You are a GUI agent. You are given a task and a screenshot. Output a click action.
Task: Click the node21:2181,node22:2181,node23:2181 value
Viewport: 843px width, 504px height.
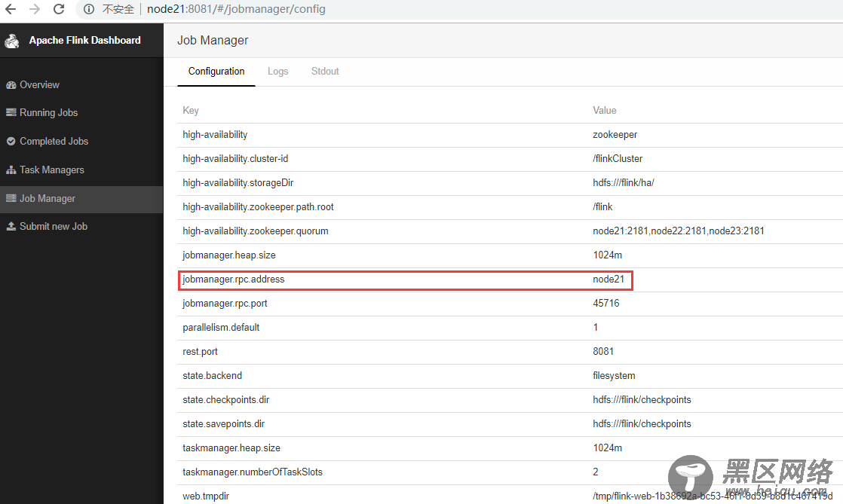coord(679,231)
